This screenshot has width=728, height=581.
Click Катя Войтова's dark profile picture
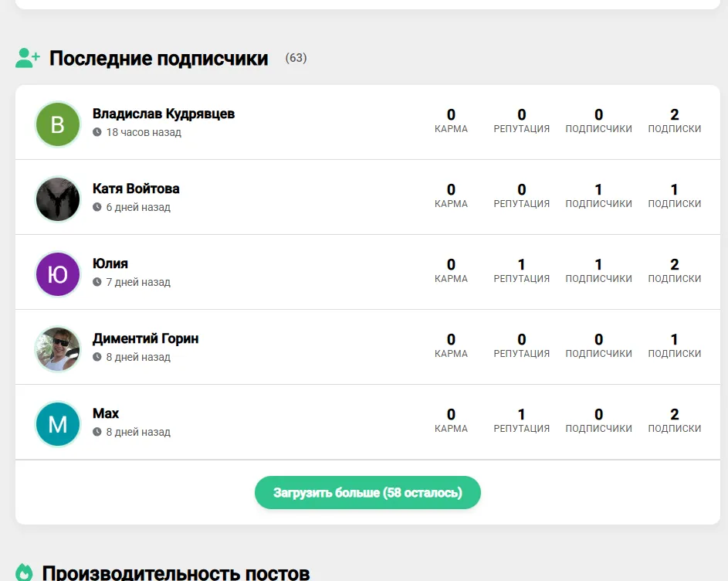58,199
